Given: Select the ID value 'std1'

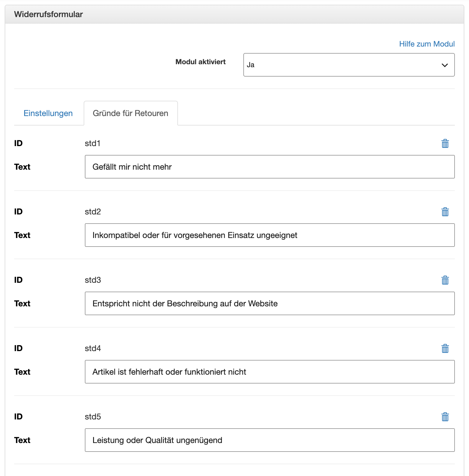Looking at the screenshot, I should click(93, 143).
